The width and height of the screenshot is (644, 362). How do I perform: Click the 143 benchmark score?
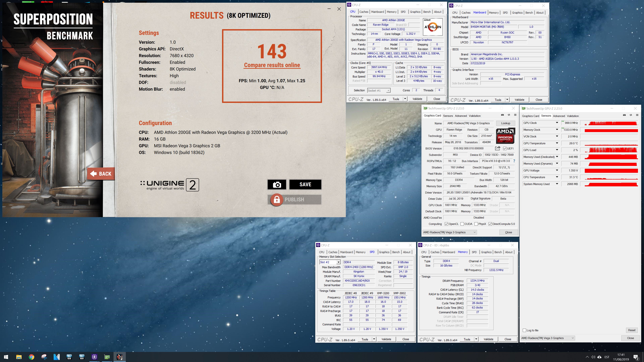pyautogui.click(x=272, y=51)
